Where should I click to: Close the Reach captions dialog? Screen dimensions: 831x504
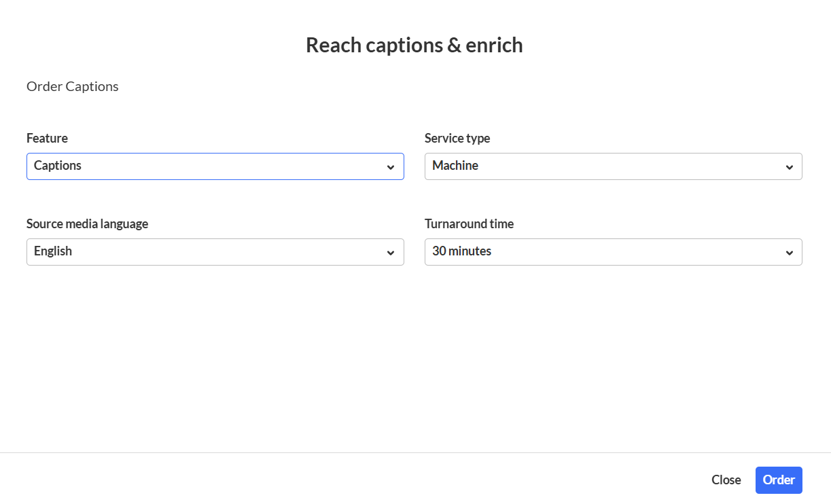click(726, 480)
